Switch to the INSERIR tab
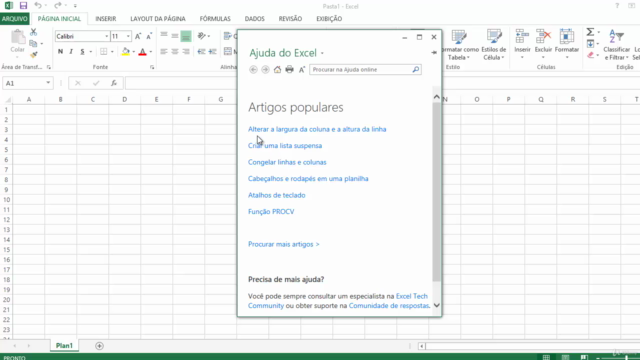The height and width of the screenshot is (360, 640). coord(106,19)
